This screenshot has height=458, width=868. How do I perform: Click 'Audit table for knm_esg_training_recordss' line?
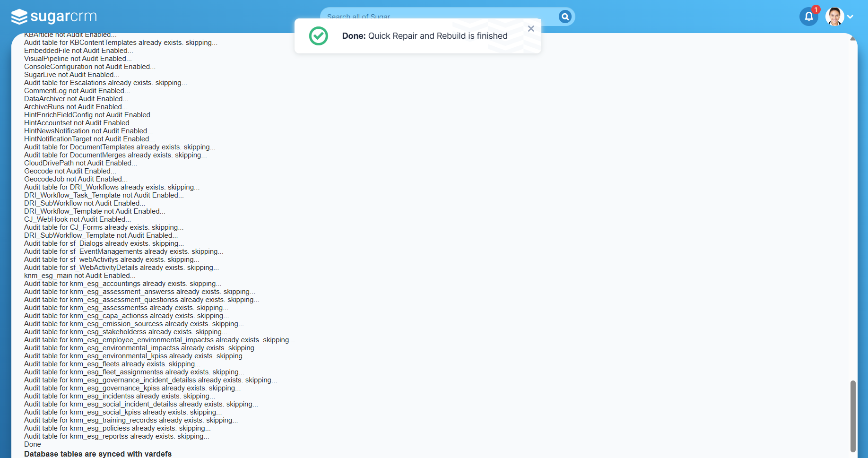pyautogui.click(x=131, y=420)
